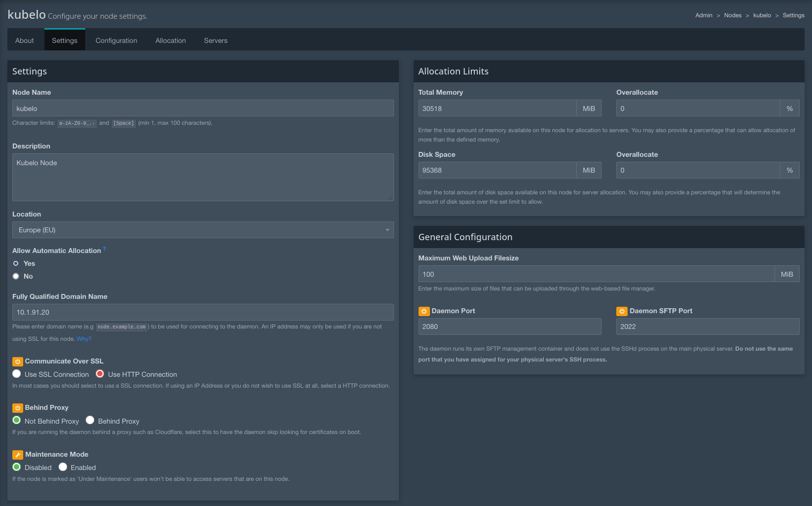Click the MiB unit label next to Disk Space
Viewport: 812px width, 506px height.
[x=589, y=170]
